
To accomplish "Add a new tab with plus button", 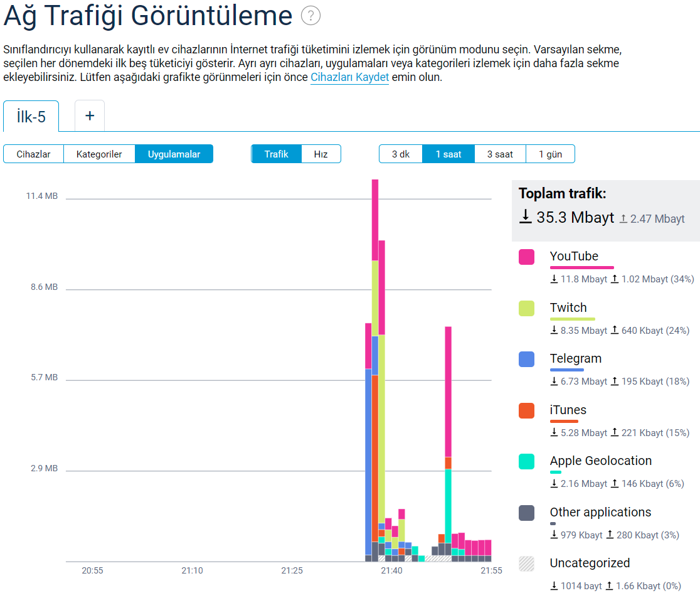I will pos(90,116).
